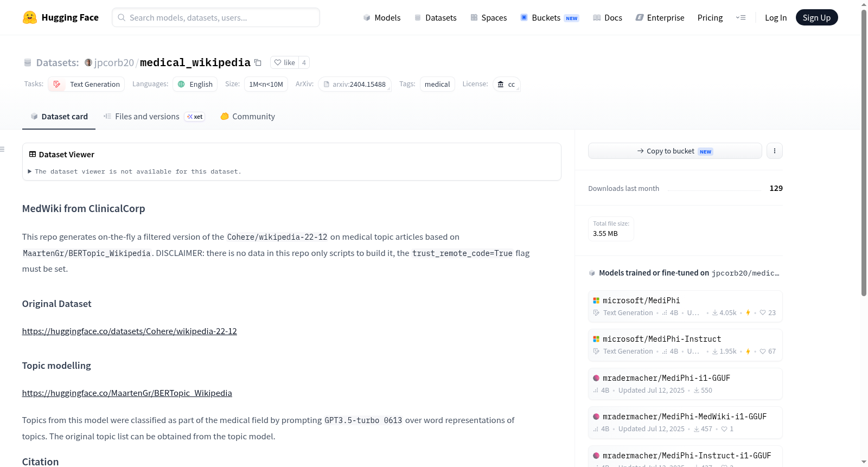The height and width of the screenshot is (467, 868).
Task: Click the Topic modelling heading
Action: pyautogui.click(x=56, y=366)
